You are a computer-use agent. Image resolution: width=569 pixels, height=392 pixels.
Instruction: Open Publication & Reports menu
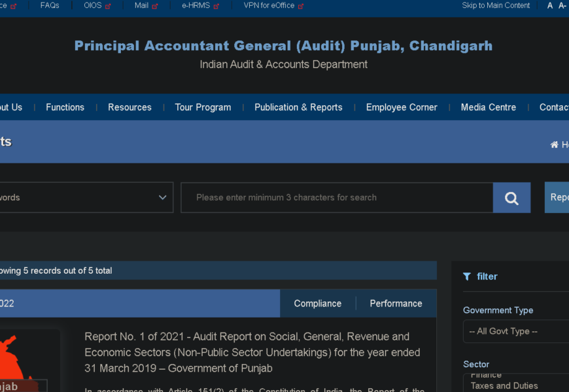298,107
